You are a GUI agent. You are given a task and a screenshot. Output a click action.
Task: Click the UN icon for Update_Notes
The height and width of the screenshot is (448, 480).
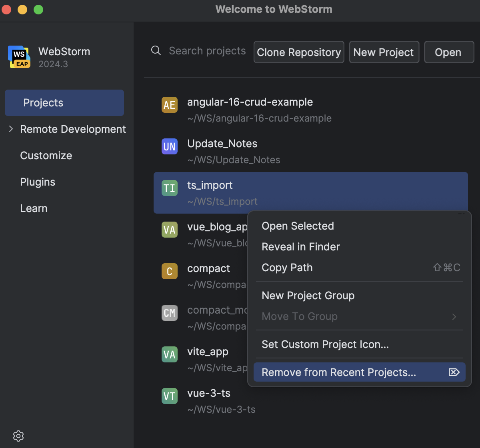[x=169, y=146]
